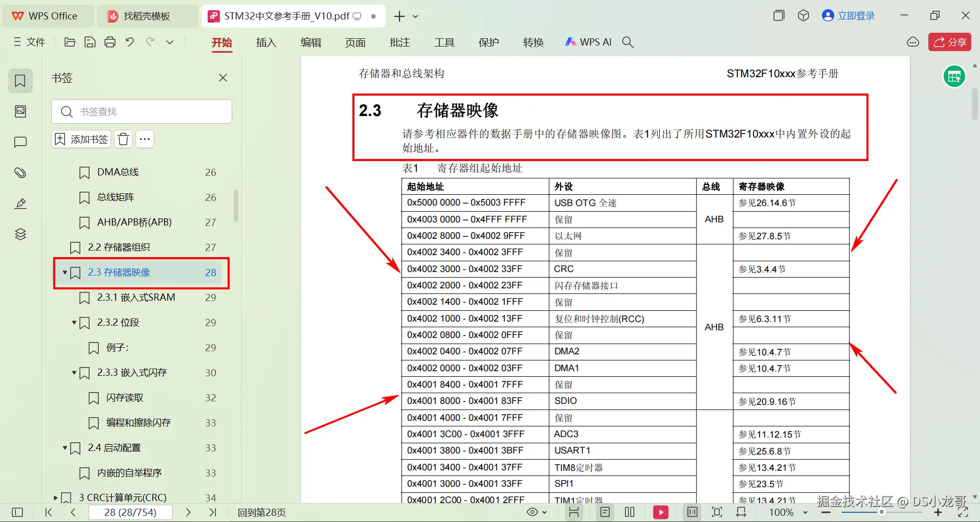Select the 2.3.1 嵌入式SRAM bookmark

click(137, 298)
